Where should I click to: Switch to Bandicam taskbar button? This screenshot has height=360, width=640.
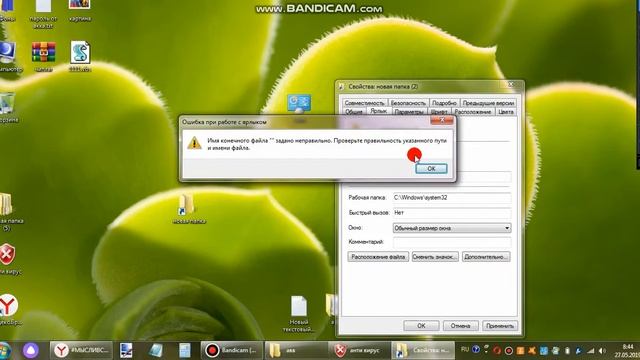click(x=232, y=350)
